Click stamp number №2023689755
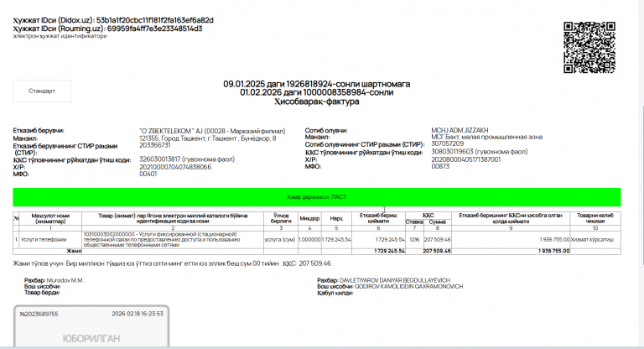 coord(39,314)
